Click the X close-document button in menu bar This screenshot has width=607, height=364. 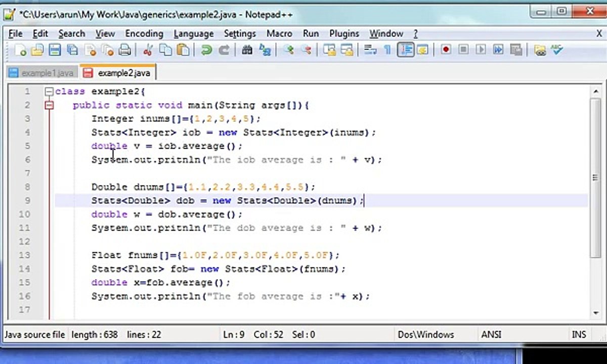click(599, 33)
